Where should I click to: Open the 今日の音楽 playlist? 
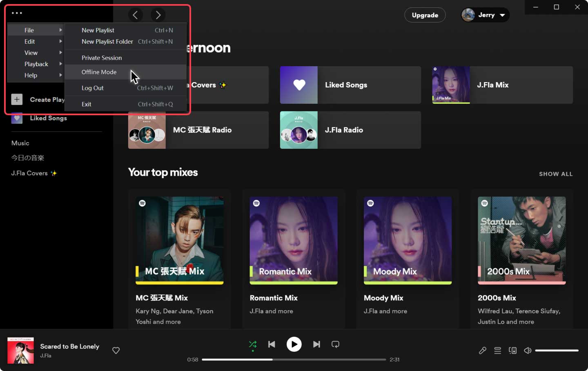click(x=28, y=158)
